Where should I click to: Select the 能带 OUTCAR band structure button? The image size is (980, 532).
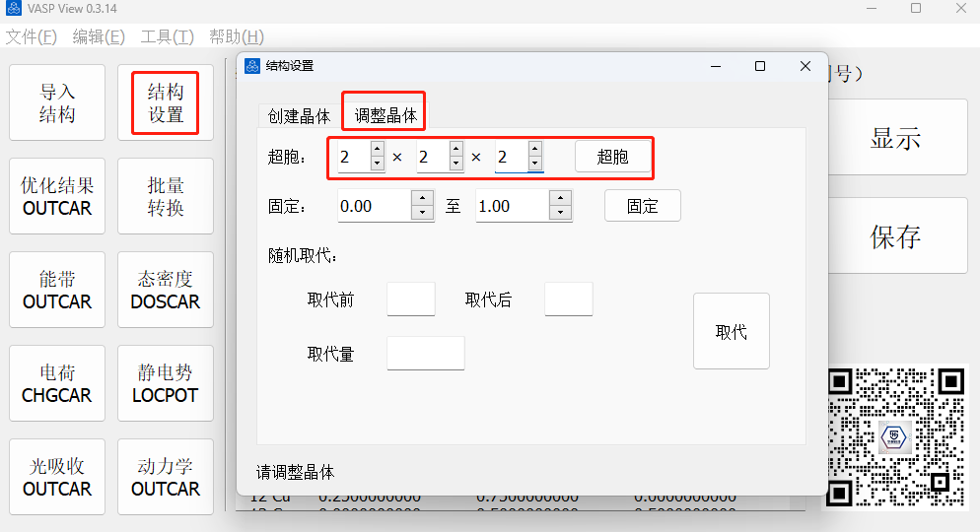[57, 291]
